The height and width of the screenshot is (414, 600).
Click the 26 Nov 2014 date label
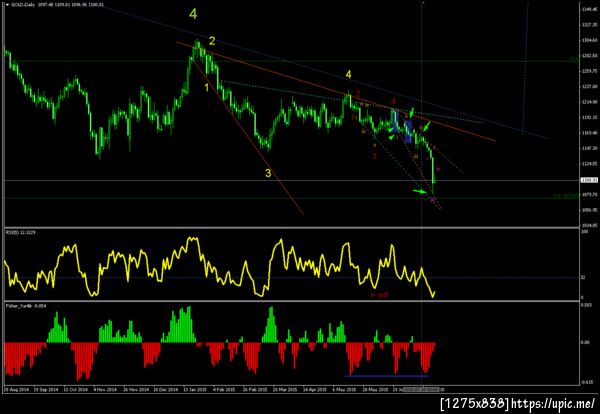tap(136, 390)
